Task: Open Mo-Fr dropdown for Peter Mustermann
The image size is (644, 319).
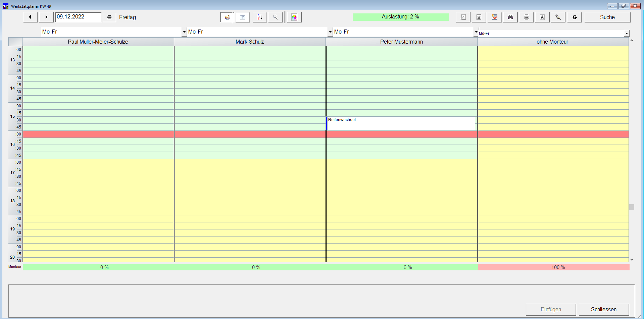Action: click(476, 32)
